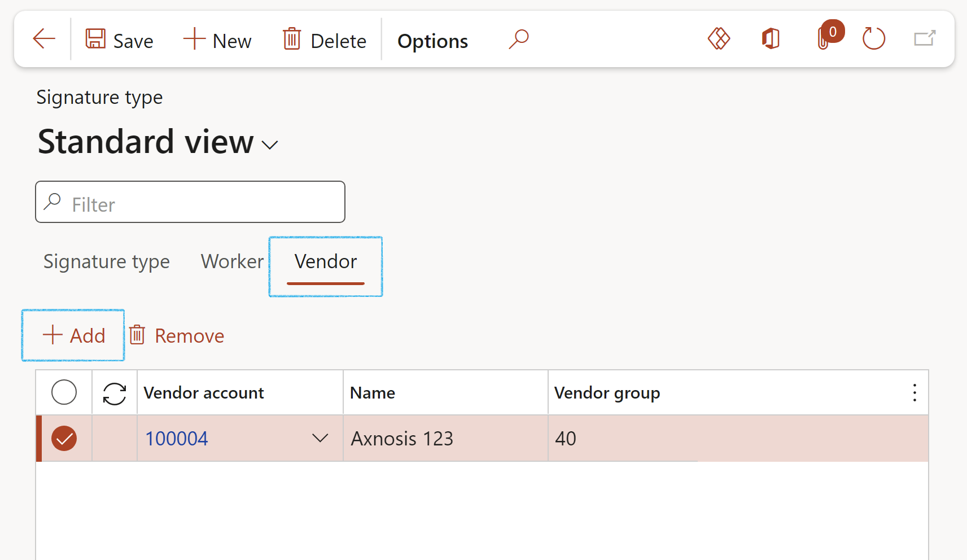Save the signature type record
The image size is (967, 560).
coord(119,40)
